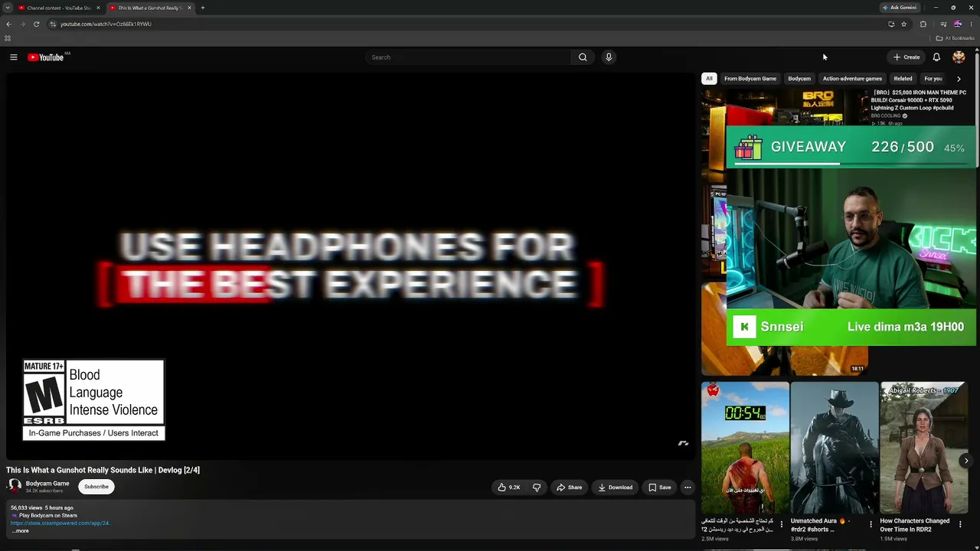Open the 00:54 timer short thumbnail
The image size is (980, 551).
pyautogui.click(x=745, y=448)
